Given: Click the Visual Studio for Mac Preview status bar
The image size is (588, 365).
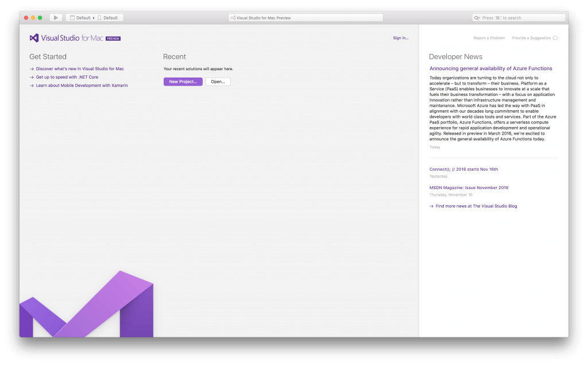Looking at the screenshot, I should click(305, 18).
